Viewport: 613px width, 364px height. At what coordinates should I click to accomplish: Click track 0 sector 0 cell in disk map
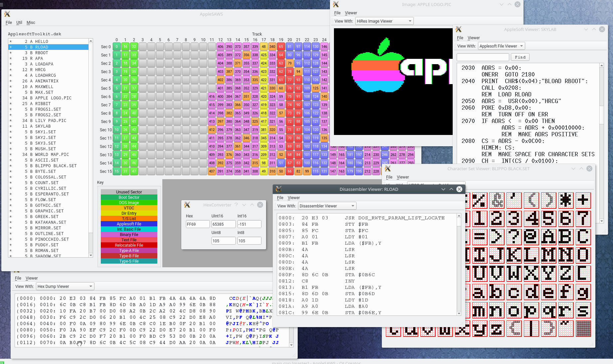click(x=117, y=47)
